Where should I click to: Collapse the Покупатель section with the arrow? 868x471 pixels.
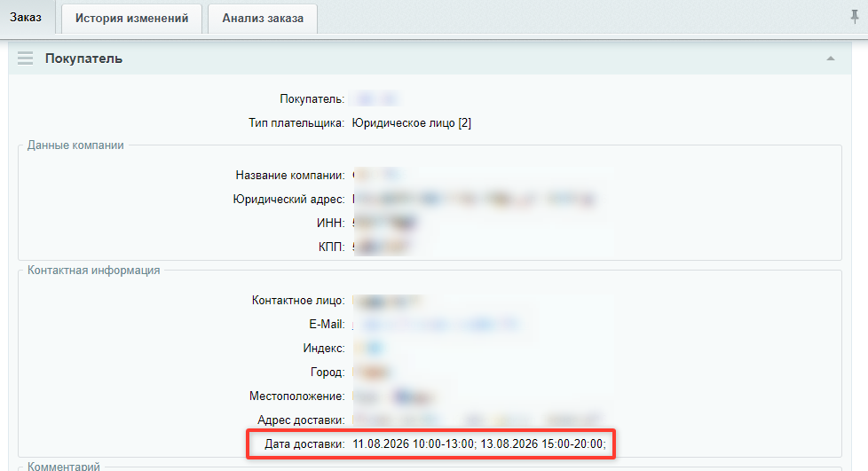click(x=831, y=59)
